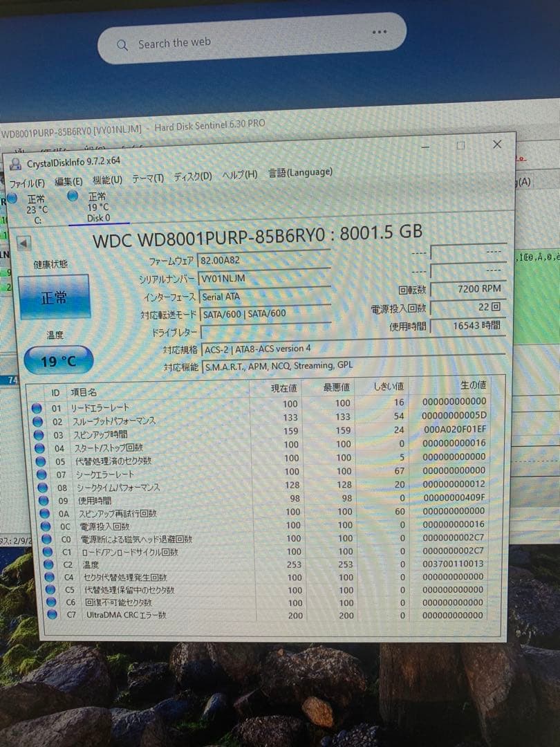Click status dot for attribute 0C 電源投入回数

click(45, 526)
